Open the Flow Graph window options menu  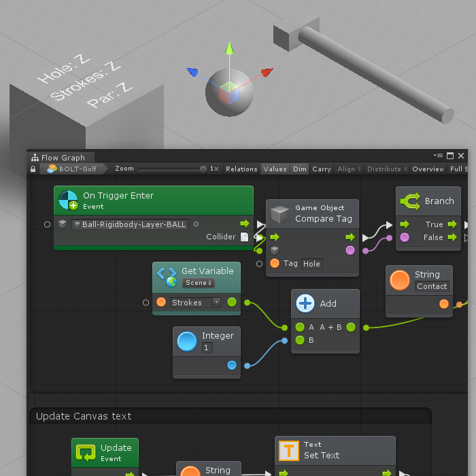(438, 156)
